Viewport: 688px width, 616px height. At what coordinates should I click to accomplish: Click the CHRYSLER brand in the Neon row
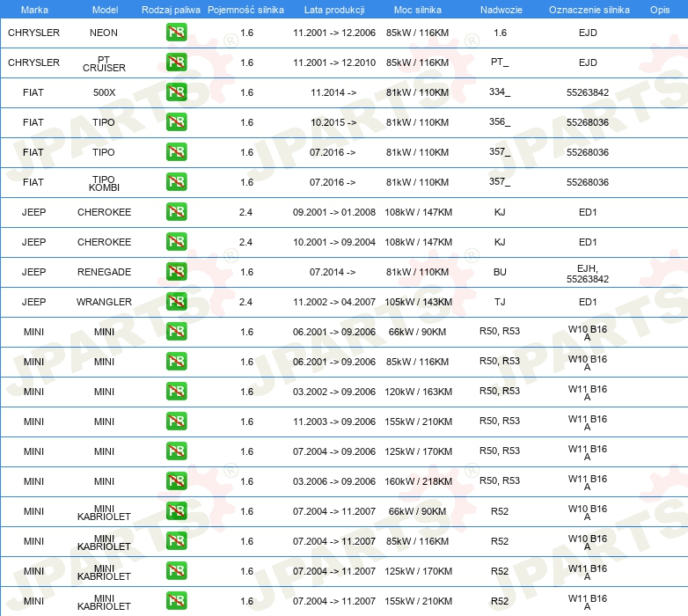33,33
